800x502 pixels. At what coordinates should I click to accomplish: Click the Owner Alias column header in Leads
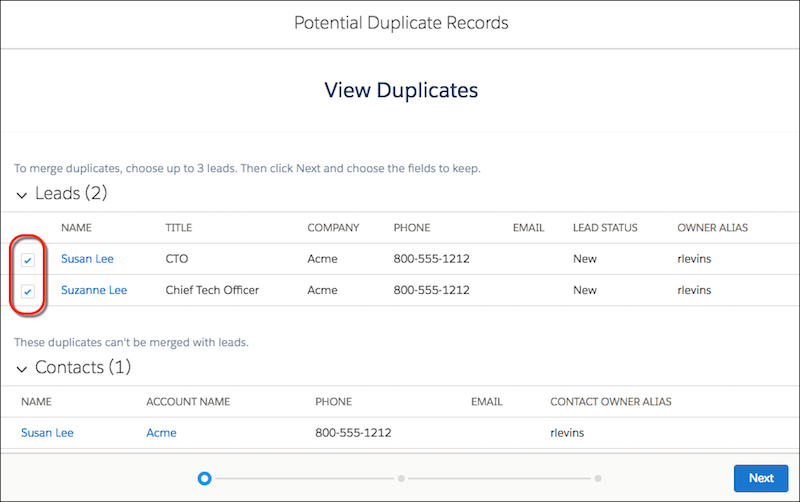point(714,228)
